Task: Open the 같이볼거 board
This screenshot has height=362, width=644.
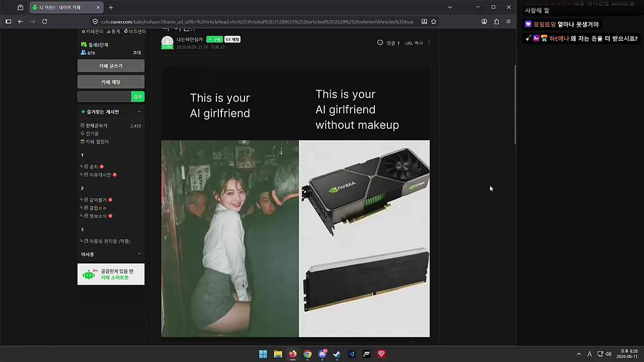Action: coord(98,200)
